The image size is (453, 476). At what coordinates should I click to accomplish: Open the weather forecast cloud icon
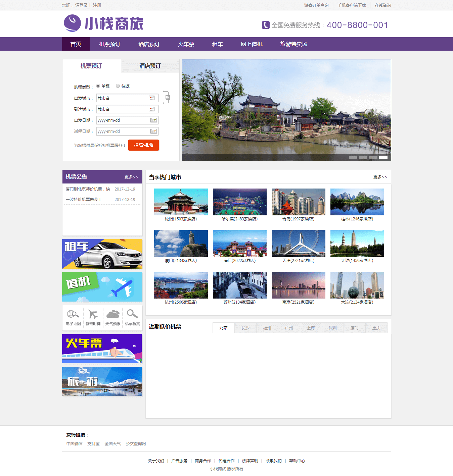tap(113, 314)
